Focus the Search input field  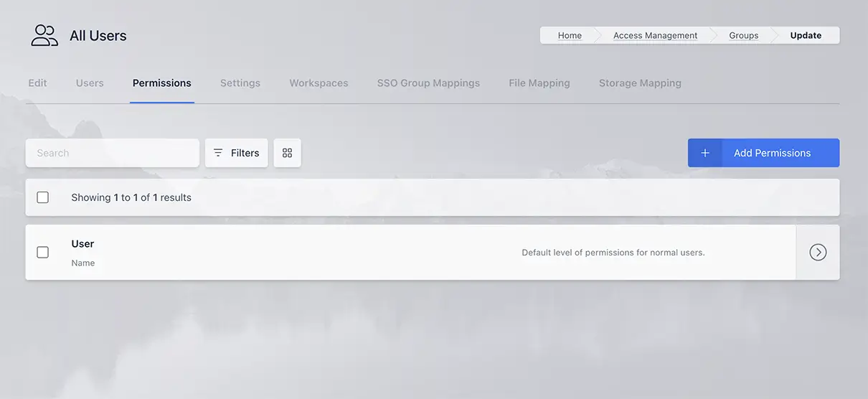113,153
